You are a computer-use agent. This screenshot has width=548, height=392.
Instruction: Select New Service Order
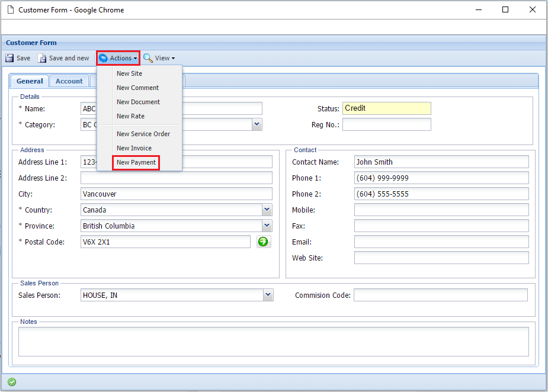click(x=143, y=134)
